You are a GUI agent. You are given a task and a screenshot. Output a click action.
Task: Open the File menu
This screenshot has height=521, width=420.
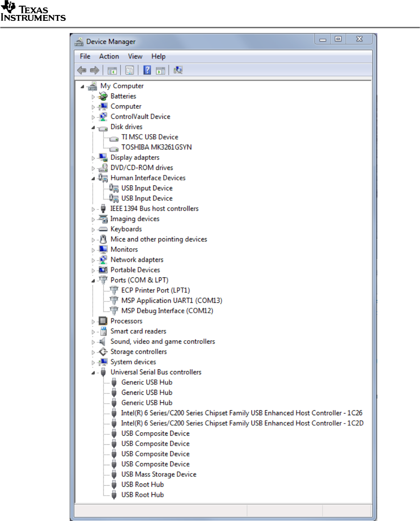(85, 56)
